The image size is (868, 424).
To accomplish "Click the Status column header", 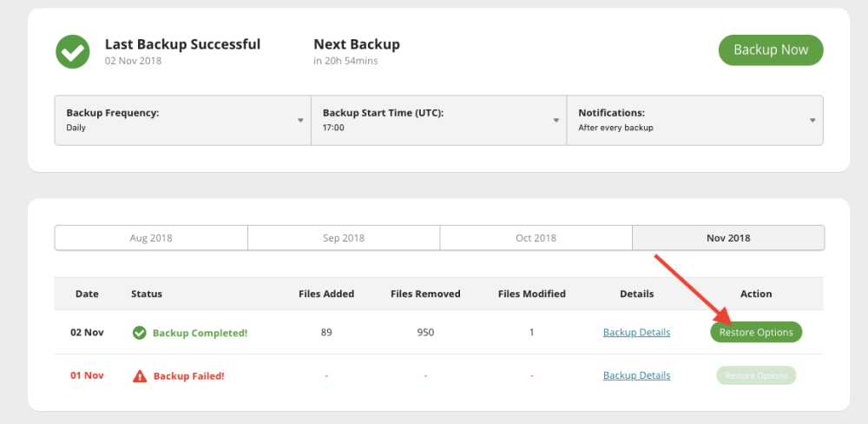I will pyautogui.click(x=147, y=294).
